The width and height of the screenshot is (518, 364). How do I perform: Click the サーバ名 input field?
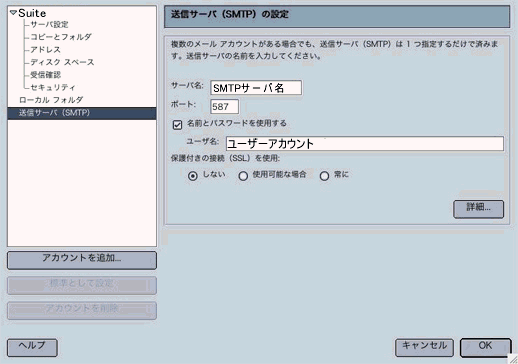[256, 88]
